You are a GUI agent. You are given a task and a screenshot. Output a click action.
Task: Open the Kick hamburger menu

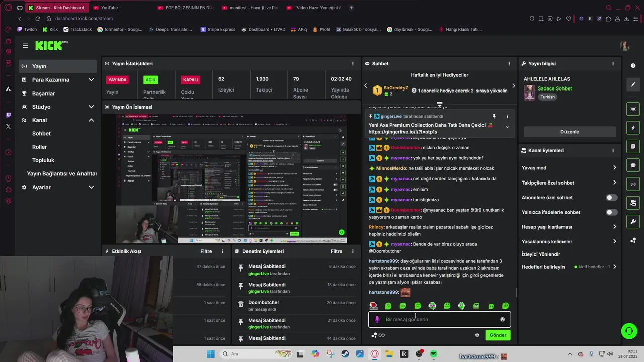pyautogui.click(x=25, y=46)
